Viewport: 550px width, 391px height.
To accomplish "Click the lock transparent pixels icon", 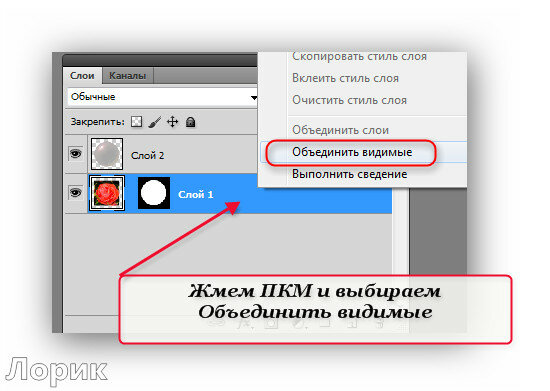I will click(136, 122).
